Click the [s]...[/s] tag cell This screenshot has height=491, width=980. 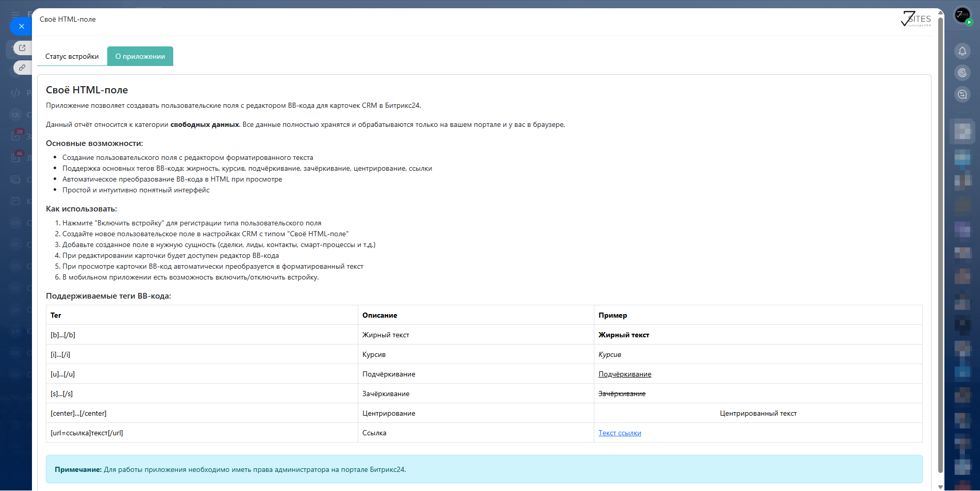[202, 394]
